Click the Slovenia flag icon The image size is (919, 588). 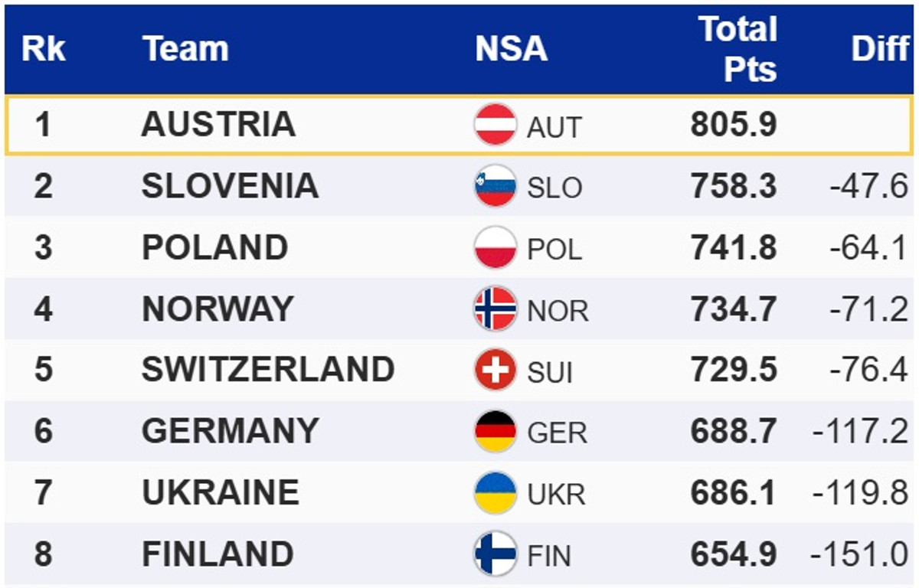pos(495,186)
